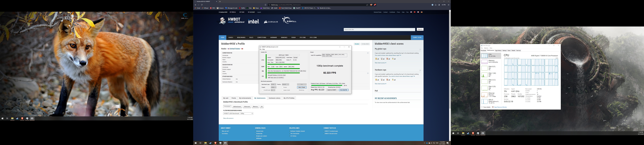This screenshot has width=644, height=145.
Task: Share the page using address bar share icon
Action: 367,5
